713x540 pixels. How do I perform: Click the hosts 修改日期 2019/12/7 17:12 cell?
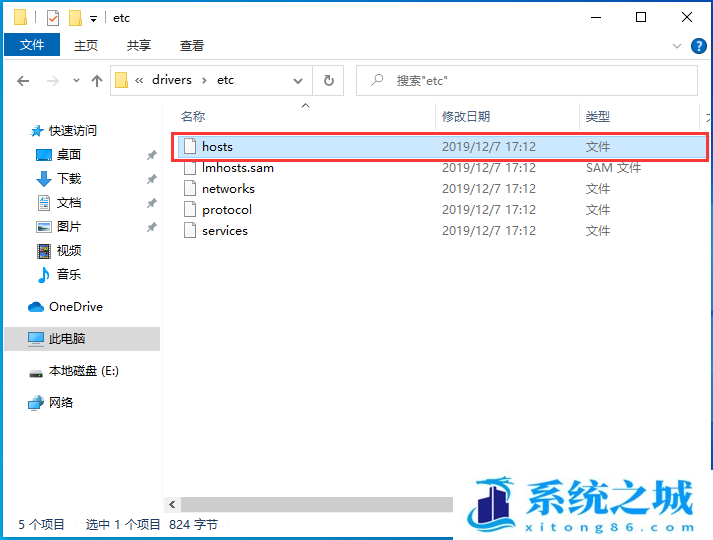489,147
